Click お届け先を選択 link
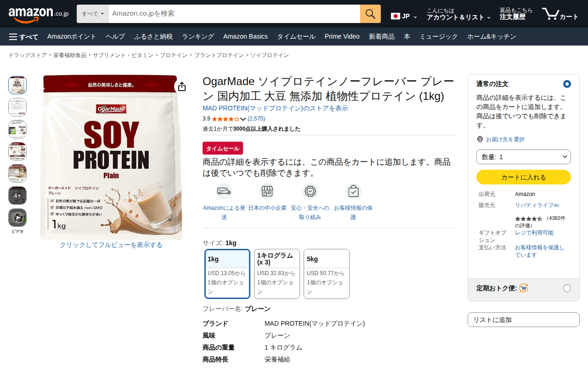The height and width of the screenshot is (368, 588). (x=505, y=139)
